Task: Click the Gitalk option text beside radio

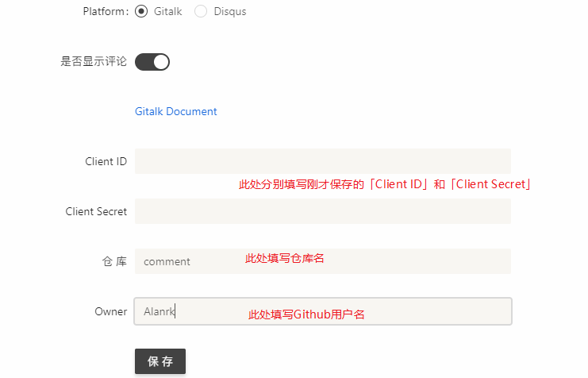Action: pyautogui.click(x=168, y=12)
